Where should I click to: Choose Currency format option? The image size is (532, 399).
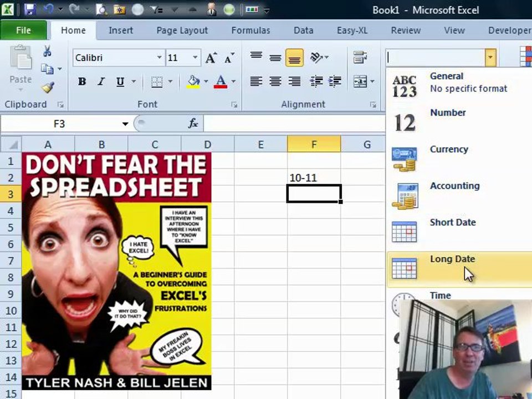pos(459,159)
